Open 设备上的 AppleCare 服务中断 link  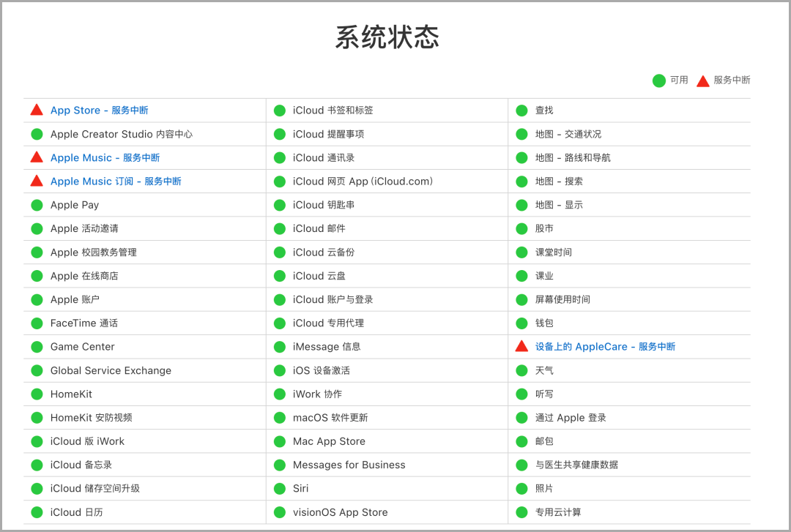(605, 347)
